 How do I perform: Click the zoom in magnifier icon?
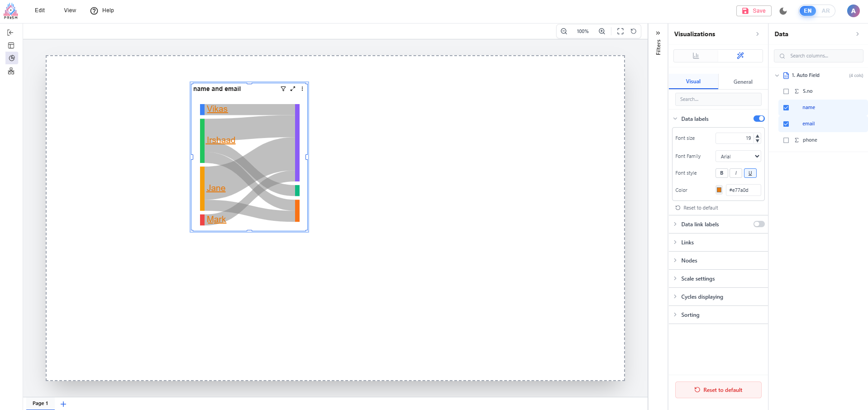pos(602,31)
